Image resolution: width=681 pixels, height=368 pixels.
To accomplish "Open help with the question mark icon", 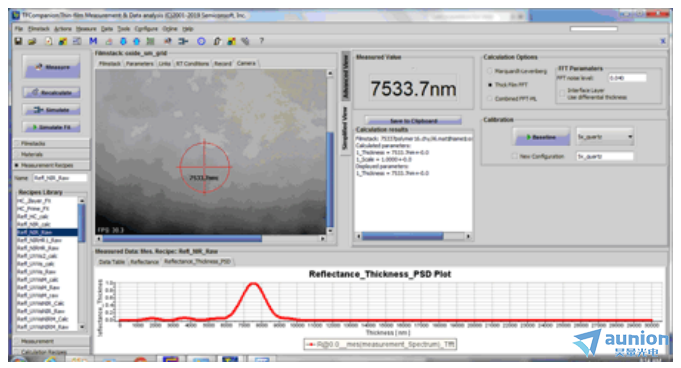I will tap(261, 41).
